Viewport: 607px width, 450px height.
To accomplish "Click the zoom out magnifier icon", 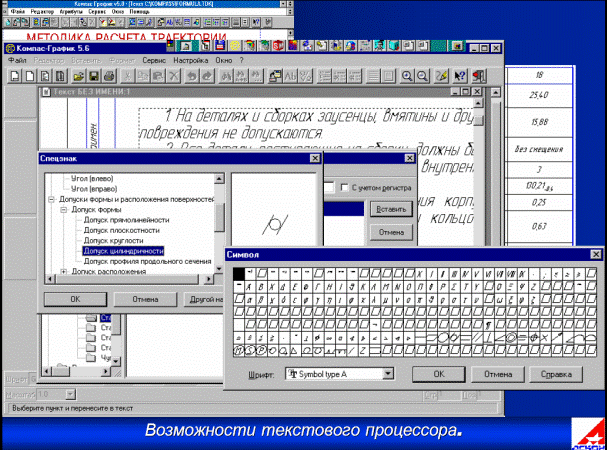I will coord(422,76).
